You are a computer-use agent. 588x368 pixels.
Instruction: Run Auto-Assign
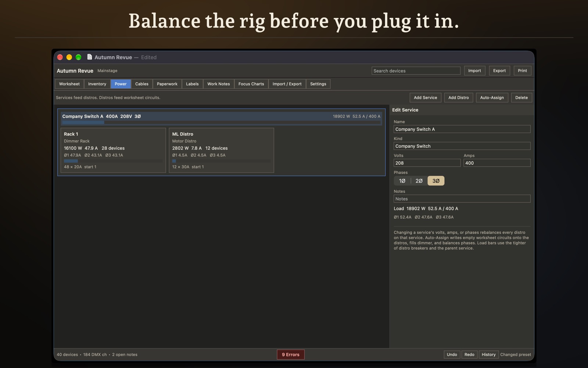click(492, 98)
